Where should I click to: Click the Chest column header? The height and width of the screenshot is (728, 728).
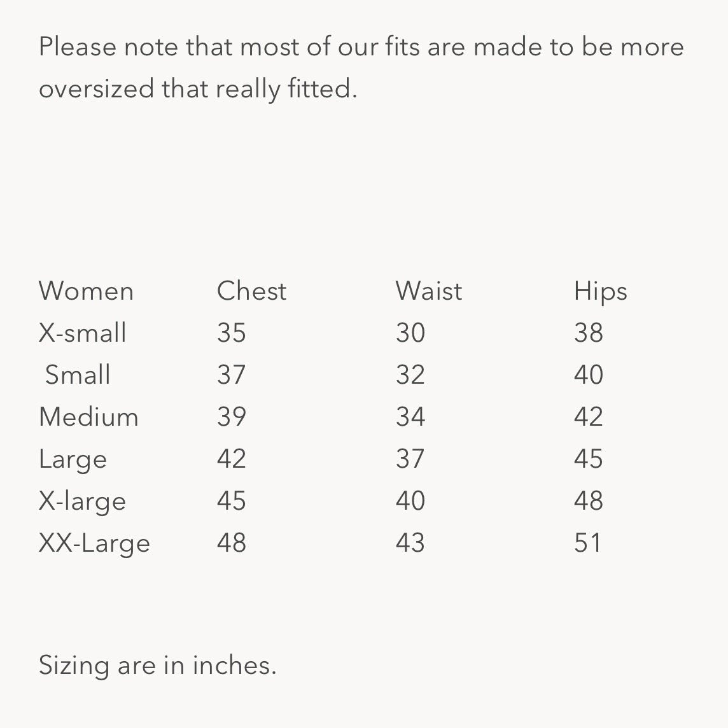click(251, 291)
